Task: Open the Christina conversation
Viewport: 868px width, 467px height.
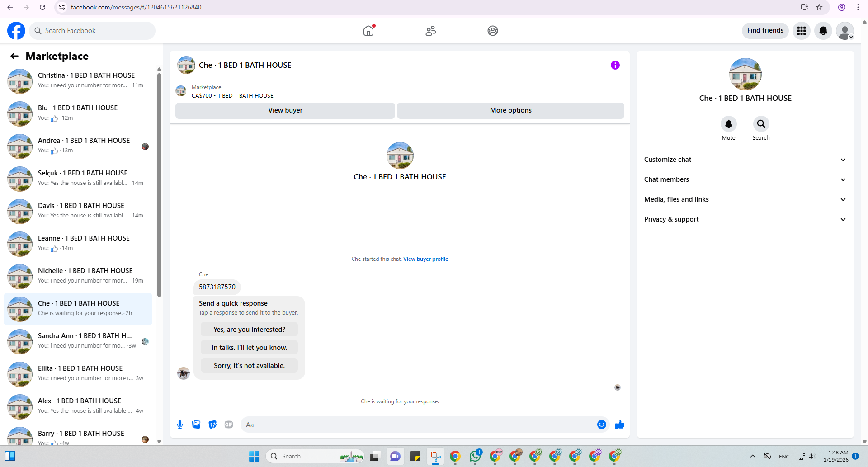Action: point(78,81)
